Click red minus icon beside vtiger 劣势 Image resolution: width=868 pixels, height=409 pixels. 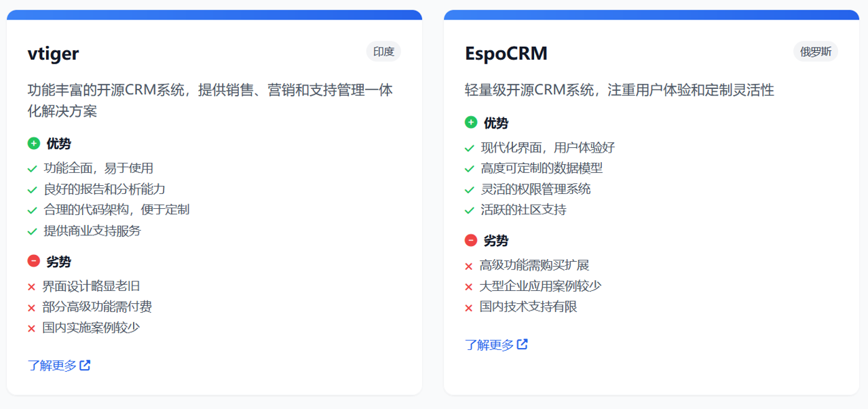click(34, 261)
